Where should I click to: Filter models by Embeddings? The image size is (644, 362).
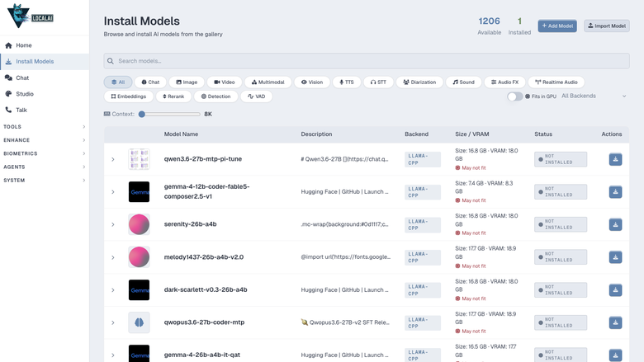click(129, 96)
